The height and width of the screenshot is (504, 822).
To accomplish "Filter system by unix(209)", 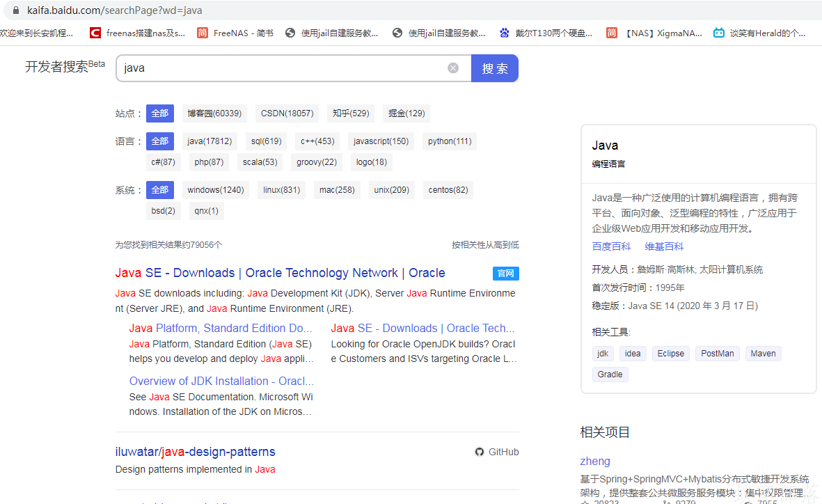I will click(x=392, y=190).
